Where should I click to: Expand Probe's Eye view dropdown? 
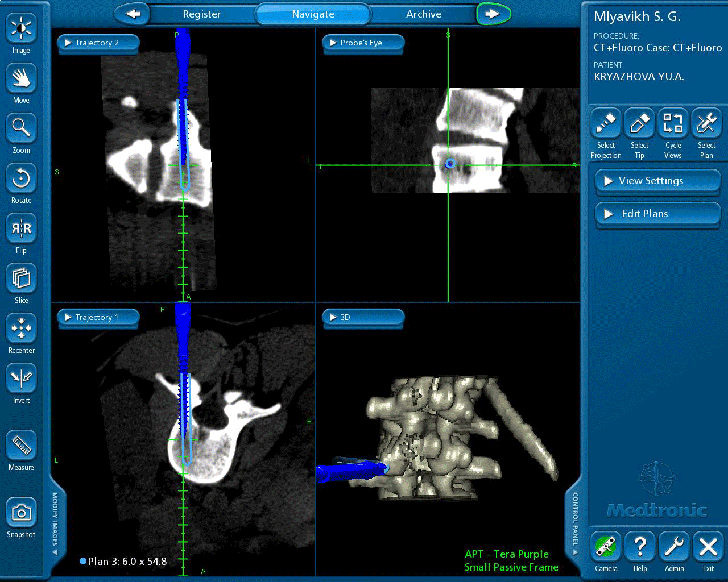point(363,43)
